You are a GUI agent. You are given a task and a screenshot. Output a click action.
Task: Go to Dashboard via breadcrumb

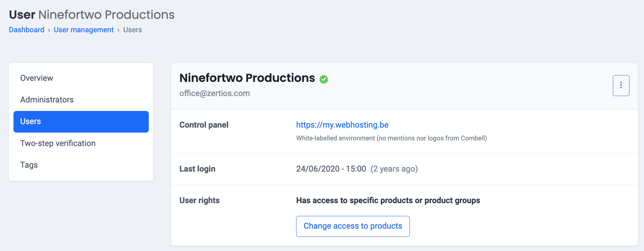[x=27, y=30]
